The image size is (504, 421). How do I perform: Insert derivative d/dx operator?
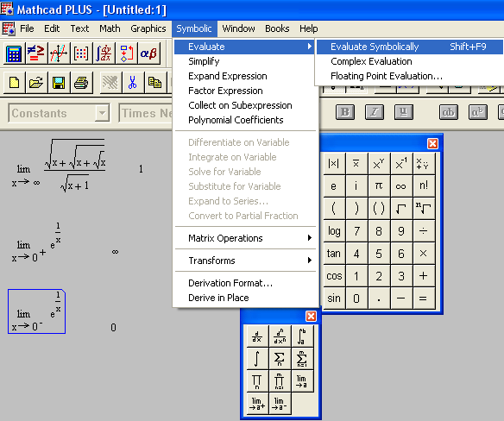click(257, 336)
